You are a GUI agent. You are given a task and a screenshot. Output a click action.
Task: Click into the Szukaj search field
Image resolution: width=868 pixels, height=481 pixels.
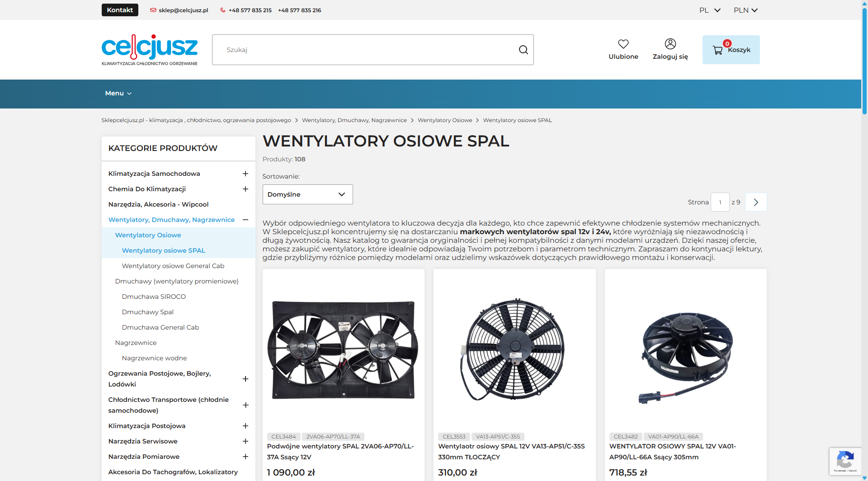(x=366, y=50)
